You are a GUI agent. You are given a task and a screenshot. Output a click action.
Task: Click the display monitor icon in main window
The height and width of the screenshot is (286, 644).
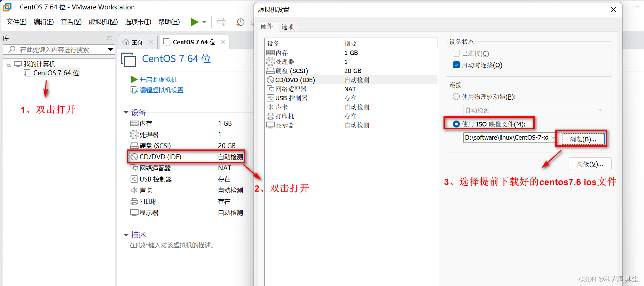pyautogui.click(x=134, y=212)
